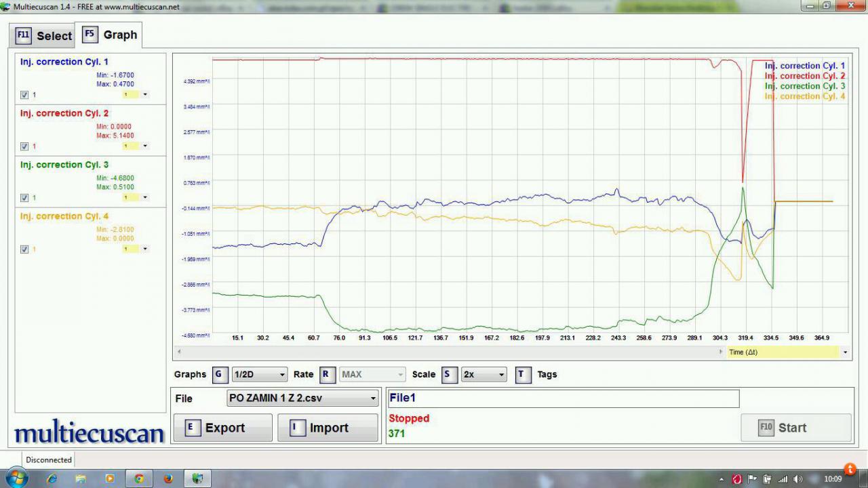Click the Disconnected status bar entry
This screenshot has width=868, height=488.
49,460
